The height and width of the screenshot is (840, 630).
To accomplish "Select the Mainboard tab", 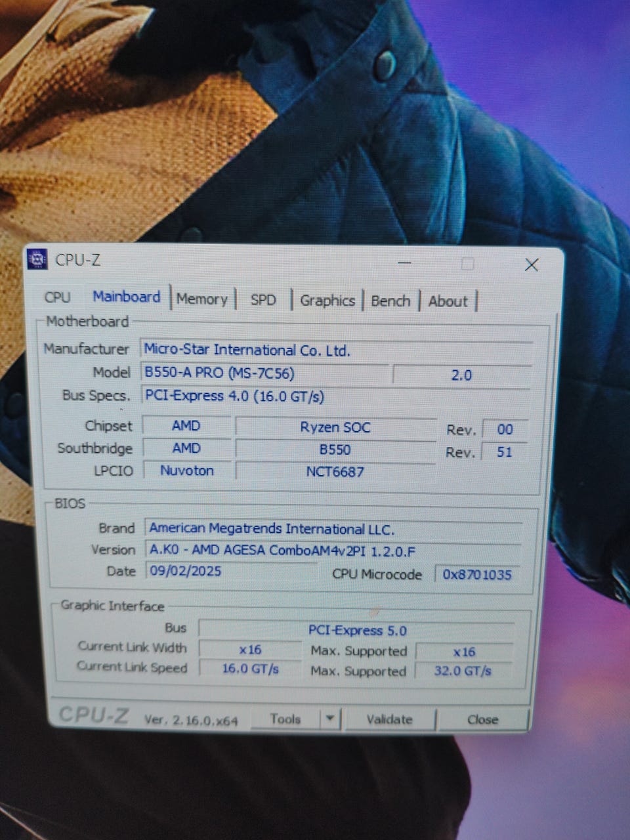I will point(127,297).
